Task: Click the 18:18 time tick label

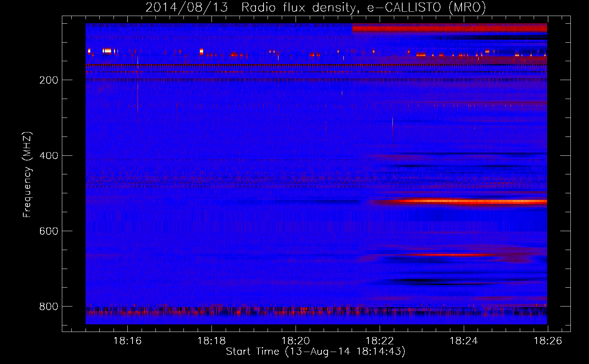Action: (x=212, y=341)
